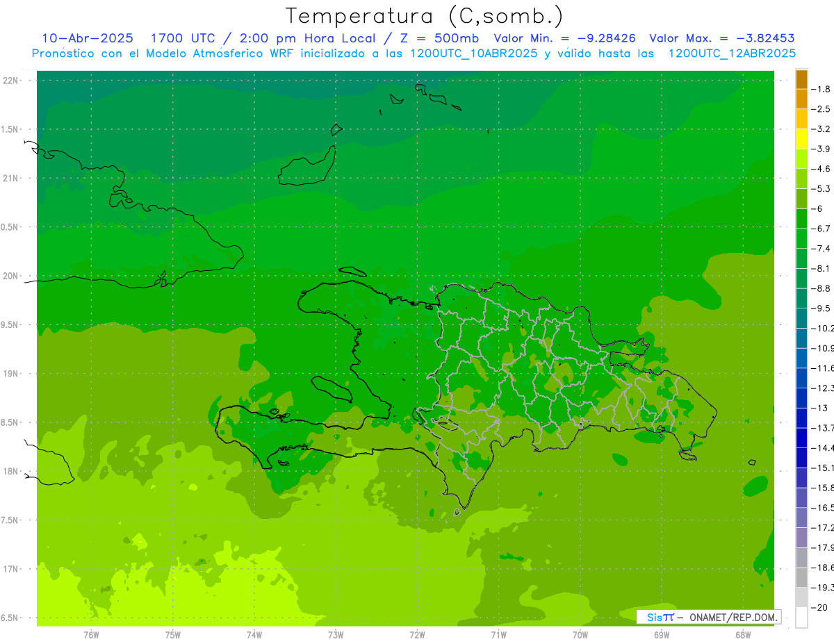The width and height of the screenshot is (834, 644).
Task: Click the '-2.5' colorbar label
Action: (821, 109)
